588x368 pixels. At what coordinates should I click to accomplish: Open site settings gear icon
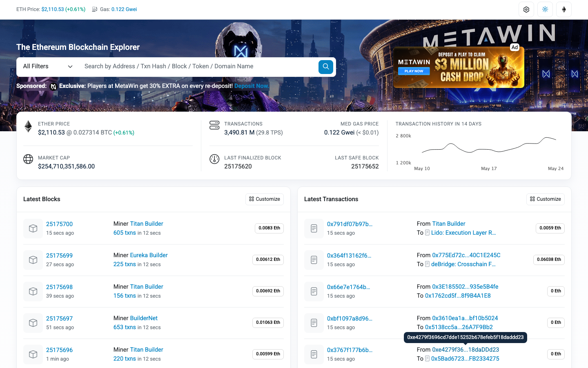[x=526, y=9]
